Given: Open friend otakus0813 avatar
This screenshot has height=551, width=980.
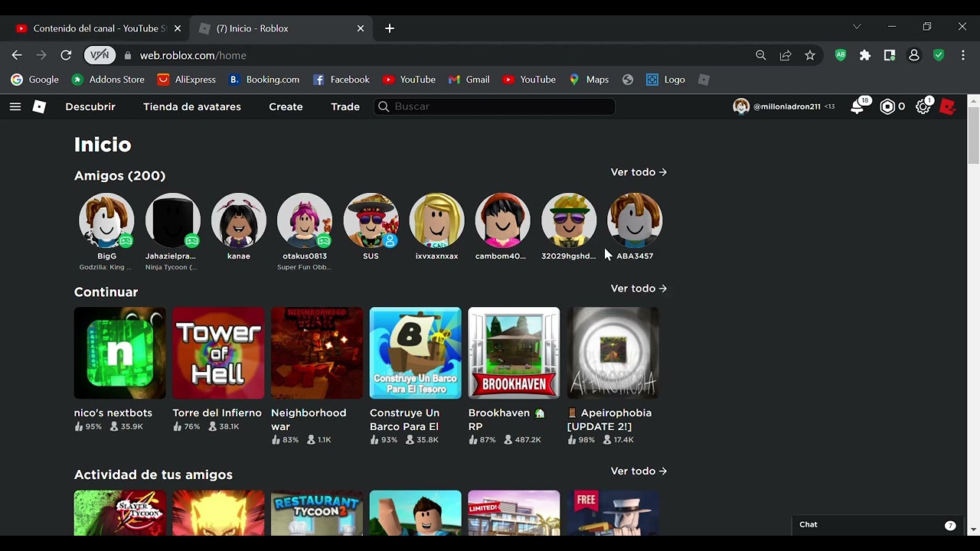Looking at the screenshot, I should tap(305, 220).
